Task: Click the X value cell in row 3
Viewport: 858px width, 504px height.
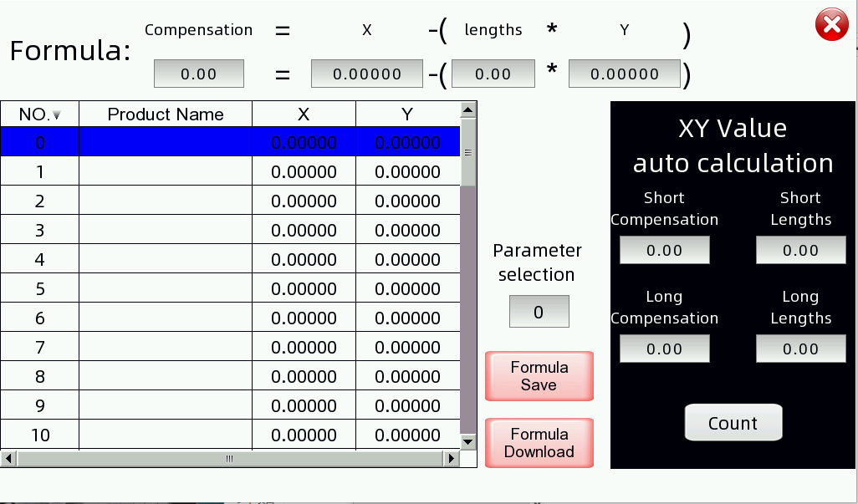Action: (304, 231)
